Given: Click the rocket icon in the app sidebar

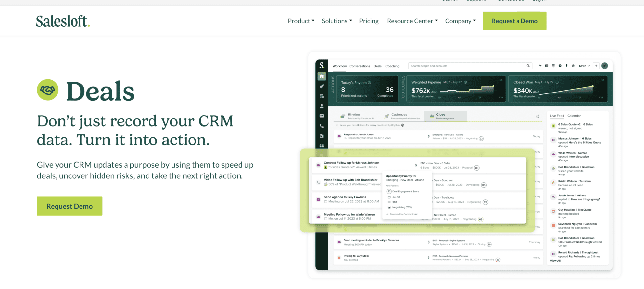Looking at the screenshot, I should pyautogui.click(x=322, y=86).
